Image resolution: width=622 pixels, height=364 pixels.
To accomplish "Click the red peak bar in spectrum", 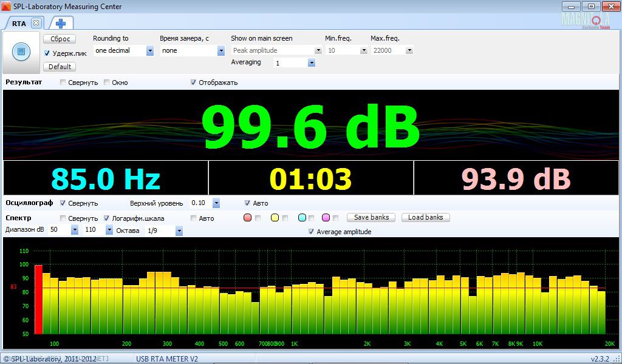I will pos(38,300).
